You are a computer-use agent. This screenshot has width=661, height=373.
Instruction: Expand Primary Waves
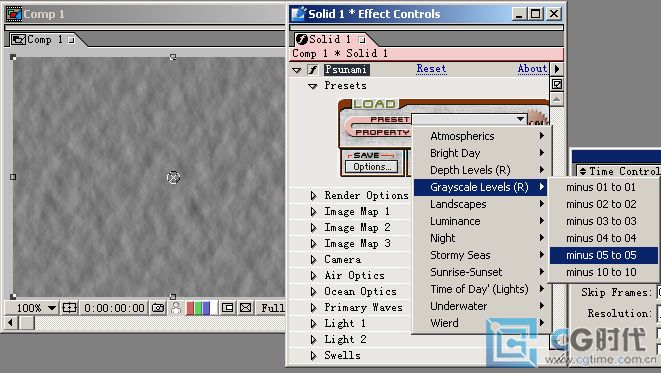point(313,308)
